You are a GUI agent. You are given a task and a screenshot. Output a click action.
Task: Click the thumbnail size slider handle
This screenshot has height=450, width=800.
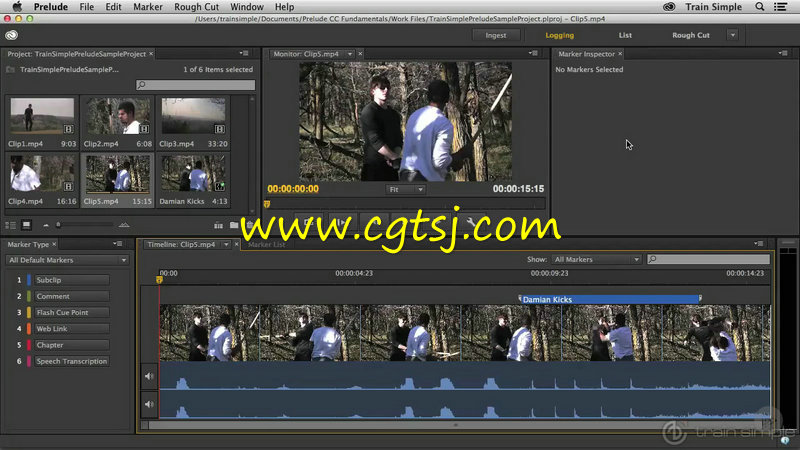click(58, 224)
